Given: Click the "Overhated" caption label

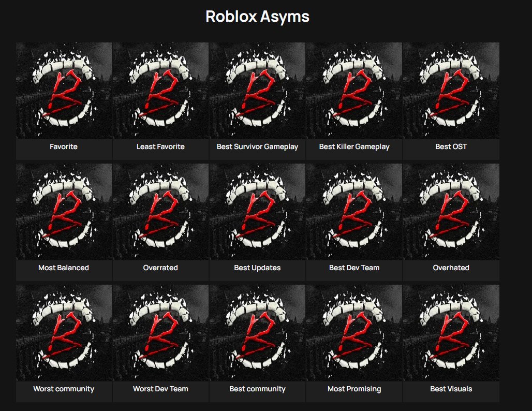Looking at the screenshot, I should (x=451, y=268).
